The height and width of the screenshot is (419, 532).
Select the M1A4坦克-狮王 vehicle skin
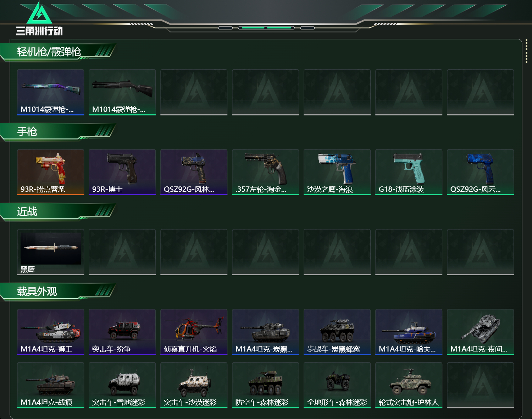[x=51, y=332]
